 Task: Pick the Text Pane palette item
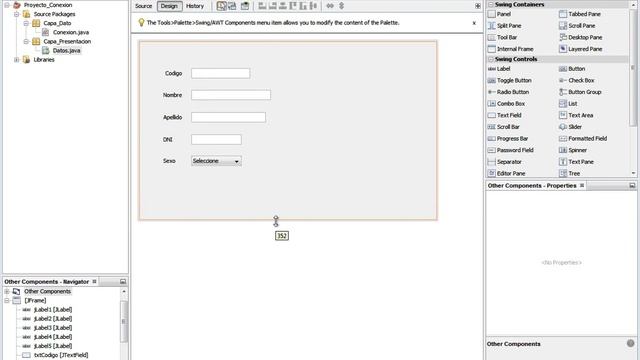[x=576, y=162]
